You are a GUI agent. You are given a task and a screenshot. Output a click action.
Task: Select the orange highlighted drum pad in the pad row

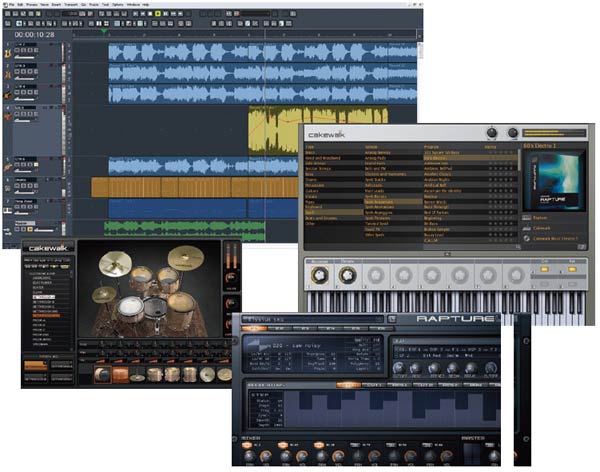coord(120,374)
